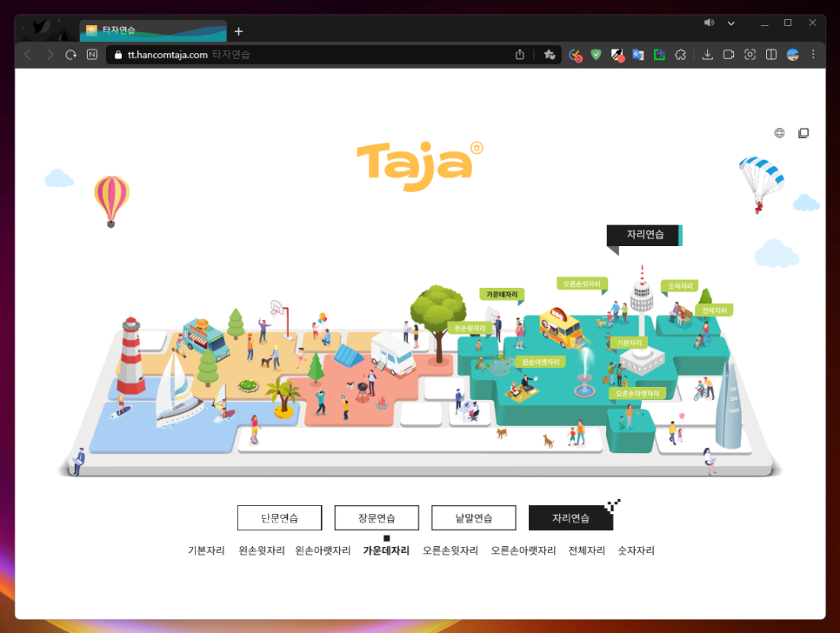Select 오른손윗자리 in bottom submenu
The image size is (840, 633).
pyautogui.click(x=450, y=550)
